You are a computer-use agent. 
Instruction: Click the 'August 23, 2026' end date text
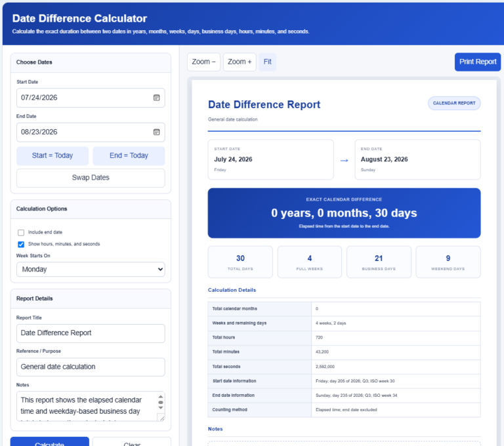click(384, 159)
